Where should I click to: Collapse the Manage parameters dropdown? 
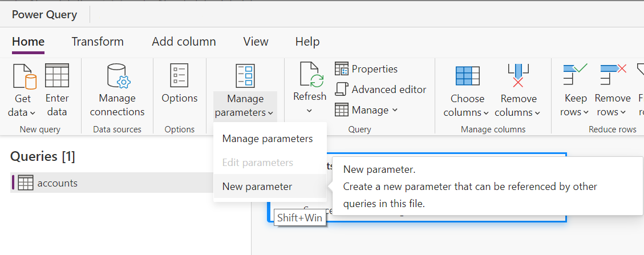pos(245,106)
